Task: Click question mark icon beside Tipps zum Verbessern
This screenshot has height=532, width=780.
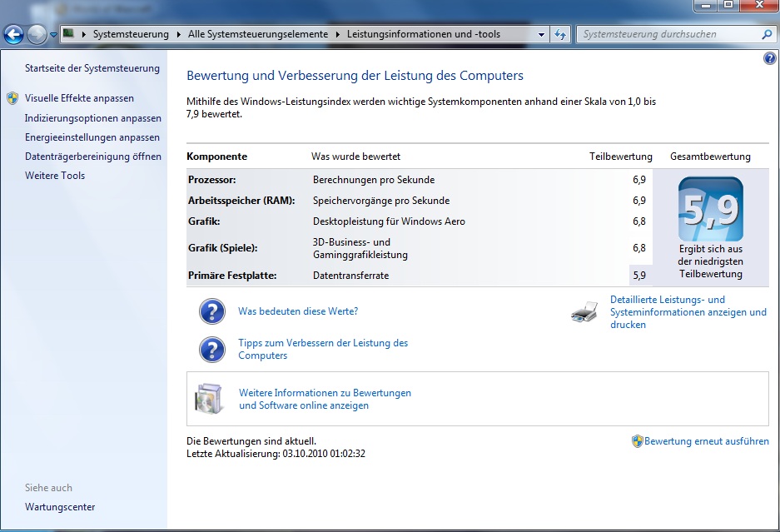Action: (212, 350)
